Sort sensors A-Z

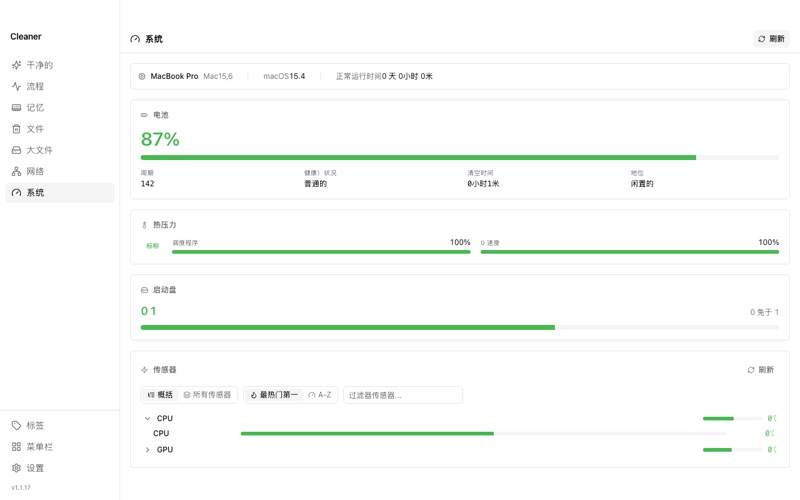point(320,394)
